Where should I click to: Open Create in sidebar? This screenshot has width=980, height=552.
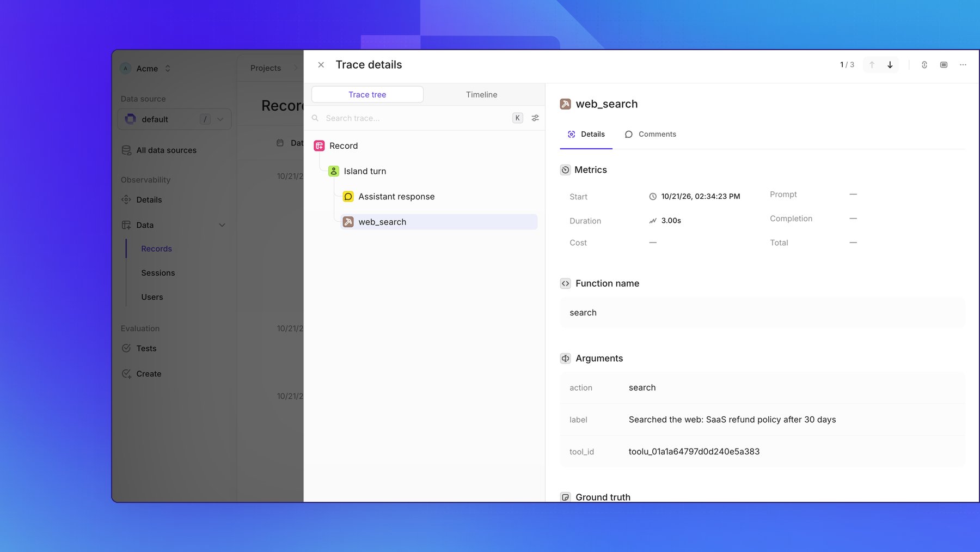pyautogui.click(x=142, y=374)
